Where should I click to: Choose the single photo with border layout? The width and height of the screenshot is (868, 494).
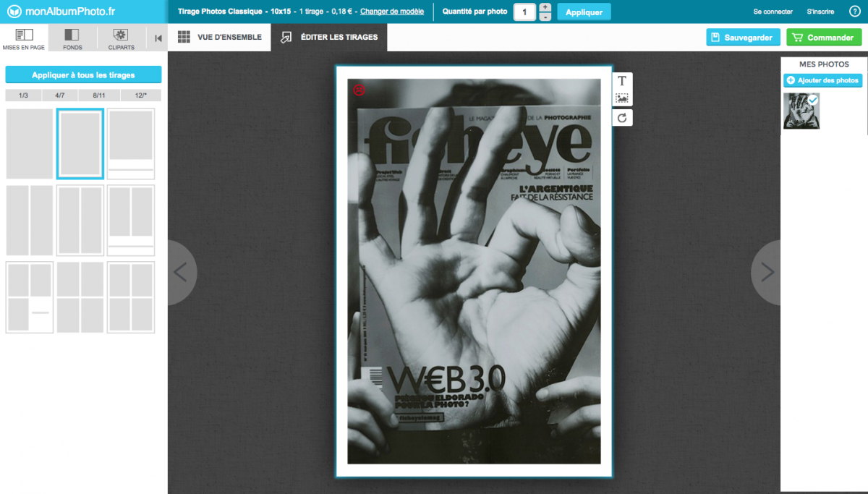pos(80,144)
